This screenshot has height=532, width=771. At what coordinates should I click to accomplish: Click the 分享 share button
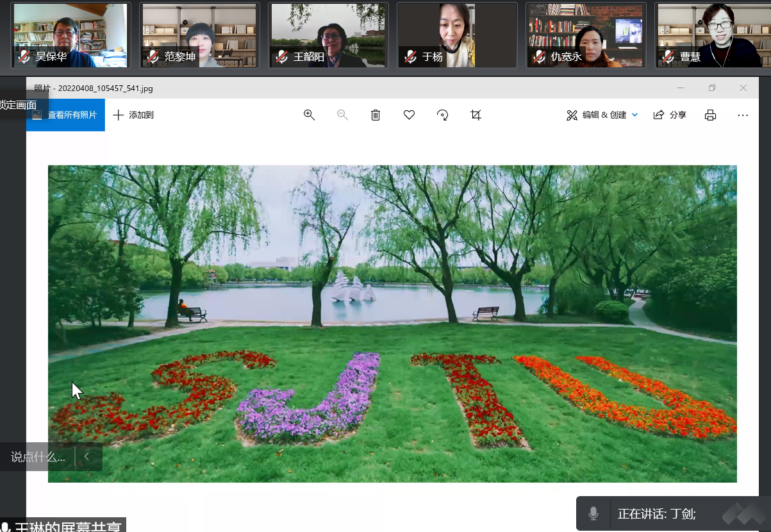coord(670,115)
